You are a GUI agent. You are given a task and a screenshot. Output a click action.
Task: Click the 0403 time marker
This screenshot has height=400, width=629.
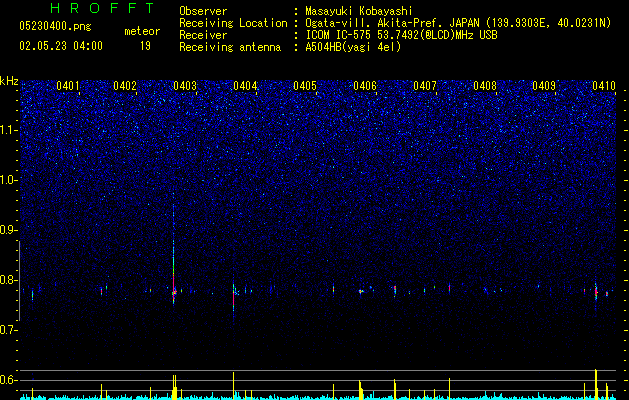185,86
